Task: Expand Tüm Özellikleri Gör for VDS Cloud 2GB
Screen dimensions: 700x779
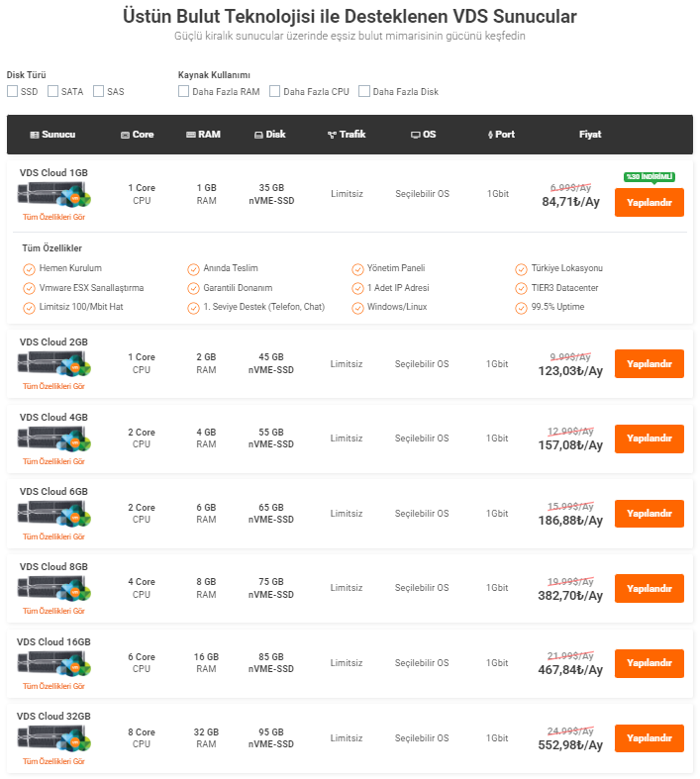Action: tap(53, 386)
